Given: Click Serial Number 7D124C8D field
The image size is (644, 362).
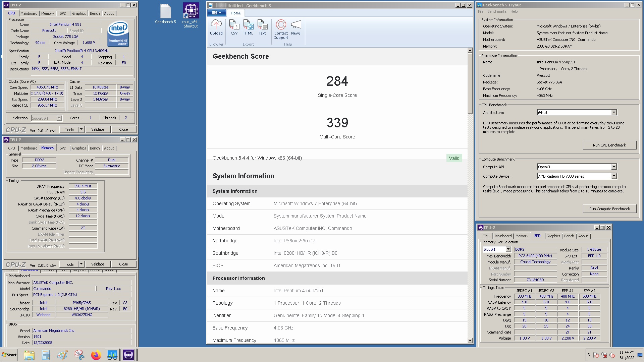Looking at the screenshot, I should 535,280.
